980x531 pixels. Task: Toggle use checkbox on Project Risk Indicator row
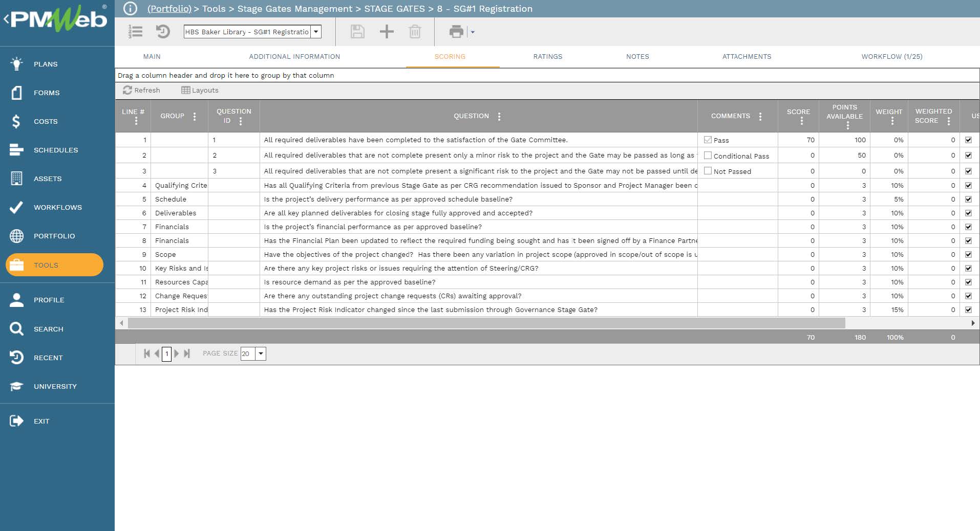click(x=968, y=309)
